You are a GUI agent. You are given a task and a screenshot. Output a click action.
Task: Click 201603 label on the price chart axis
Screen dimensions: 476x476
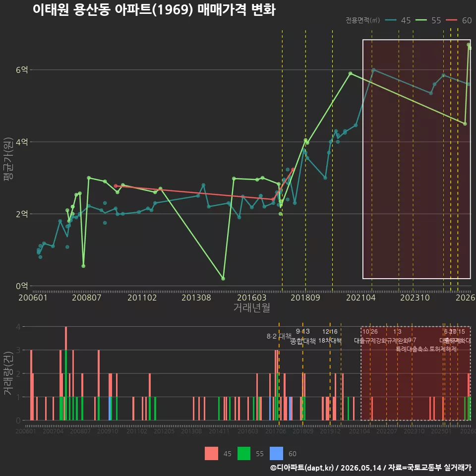pos(252,297)
